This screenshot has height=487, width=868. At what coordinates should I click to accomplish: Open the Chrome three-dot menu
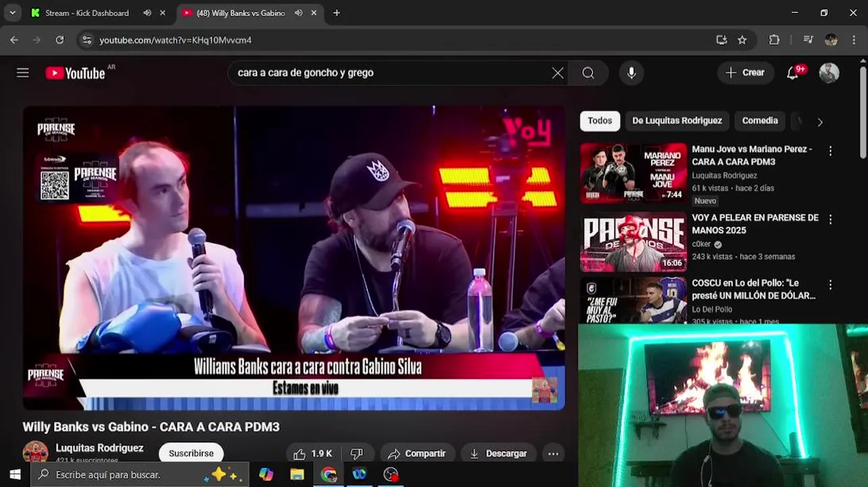[x=854, y=40]
